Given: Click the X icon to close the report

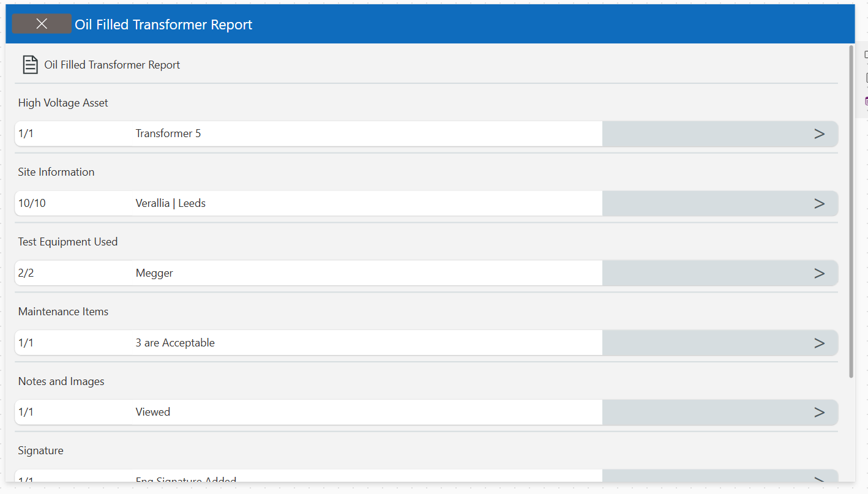Looking at the screenshot, I should 41,23.
